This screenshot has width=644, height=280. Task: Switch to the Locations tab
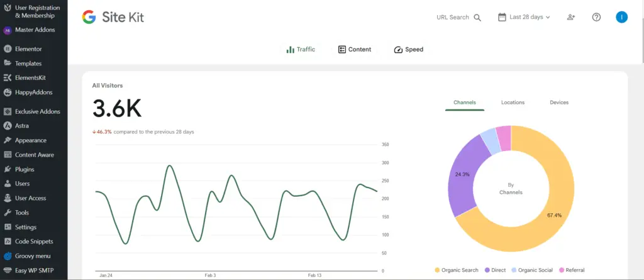pos(513,103)
